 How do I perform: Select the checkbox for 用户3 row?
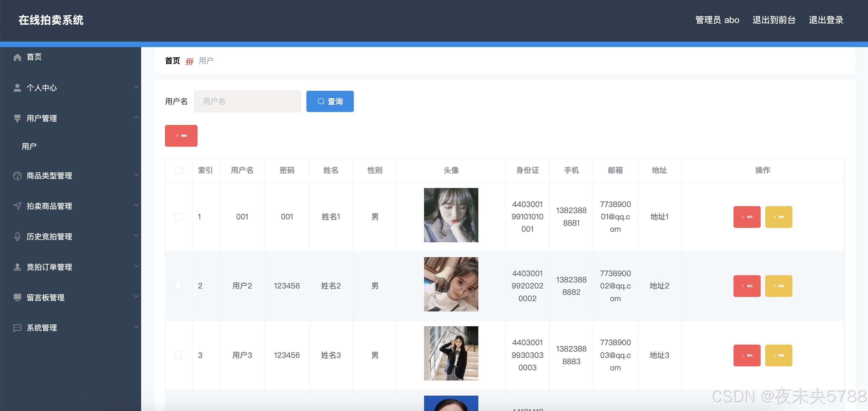[178, 355]
